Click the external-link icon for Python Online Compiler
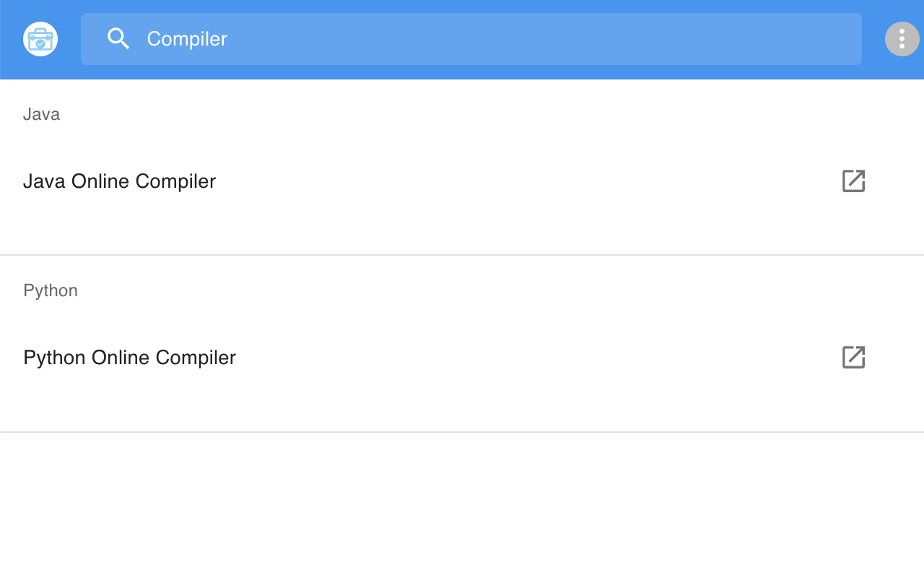924x578 pixels. [x=853, y=357]
